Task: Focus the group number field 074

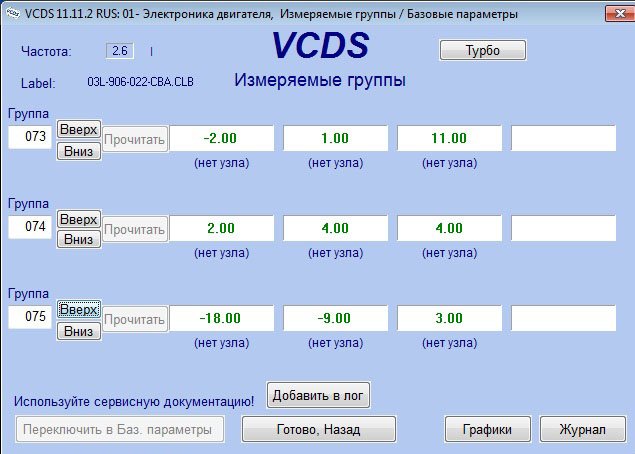Action: tap(30, 227)
